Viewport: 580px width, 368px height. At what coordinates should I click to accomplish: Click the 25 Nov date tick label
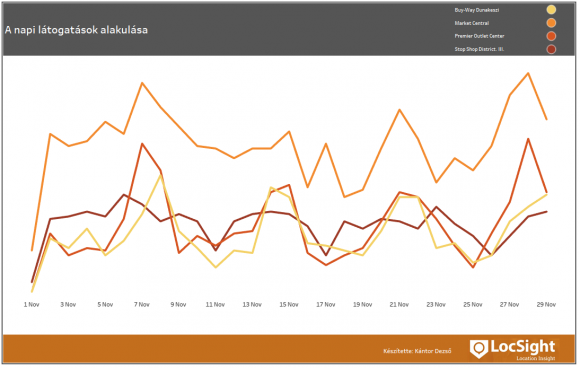(473, 304)
